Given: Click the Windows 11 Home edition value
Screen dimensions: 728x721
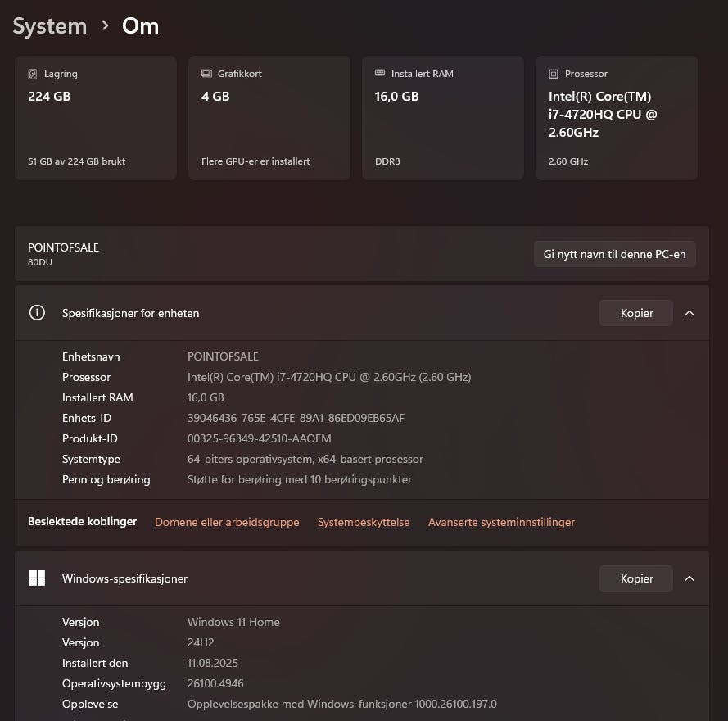Looking at the screenshot, I should click(x=233, y=622).
